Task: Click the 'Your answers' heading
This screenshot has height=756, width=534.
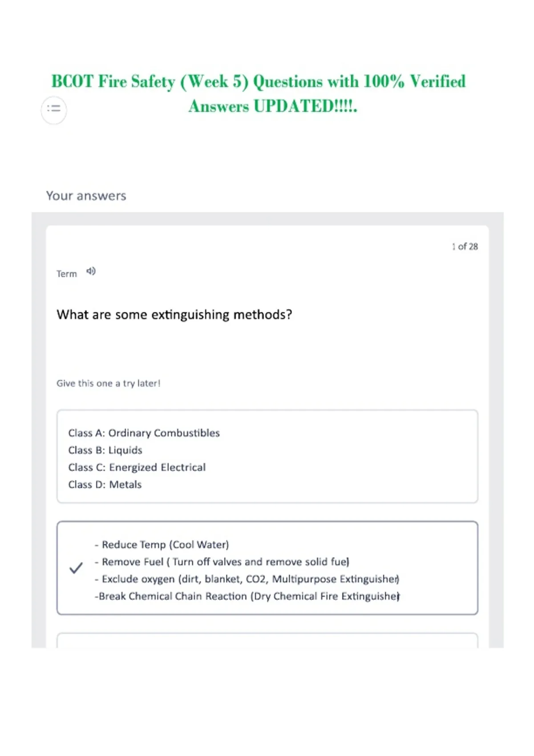Action: [86, 196]
